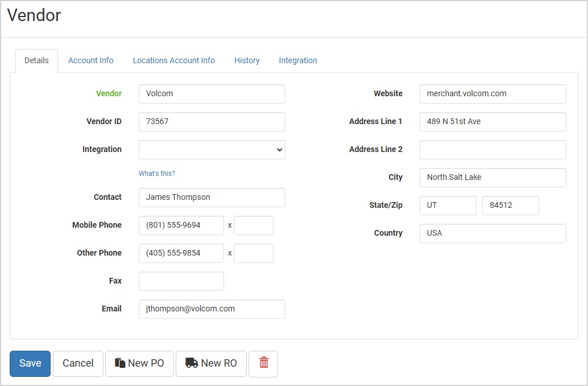Click the Contact label
588x386 pixels.
coord(107,197)
